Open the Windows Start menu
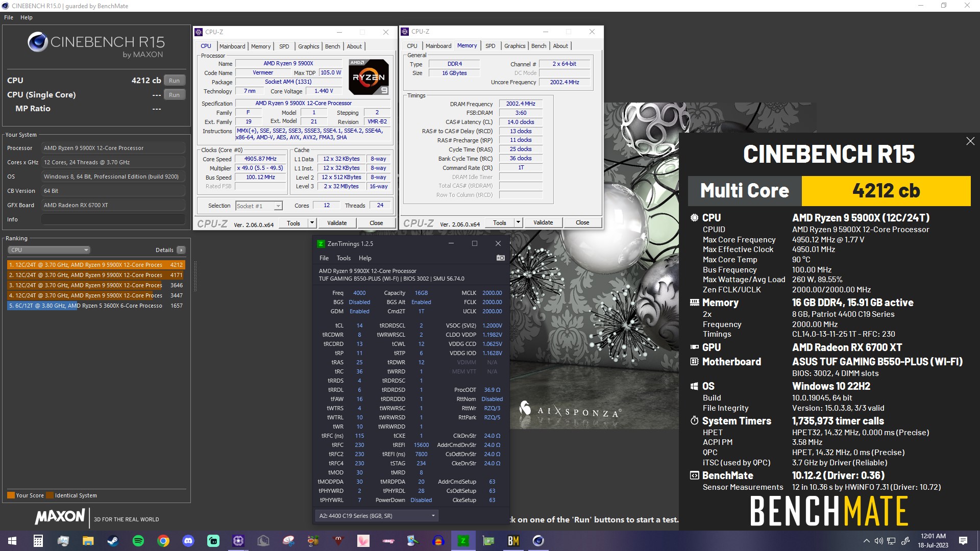This screenshot has height=551, width=980. click(x=12, y=541)
